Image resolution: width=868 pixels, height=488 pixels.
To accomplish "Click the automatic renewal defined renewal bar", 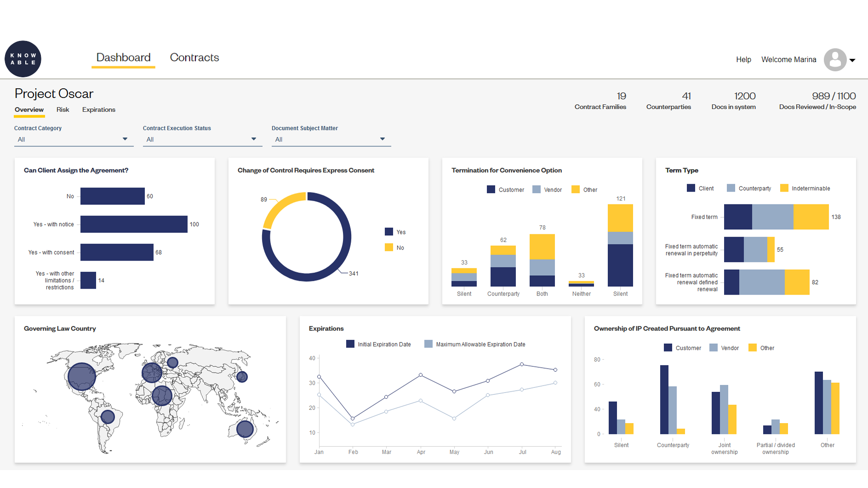I will coord(767,282).
